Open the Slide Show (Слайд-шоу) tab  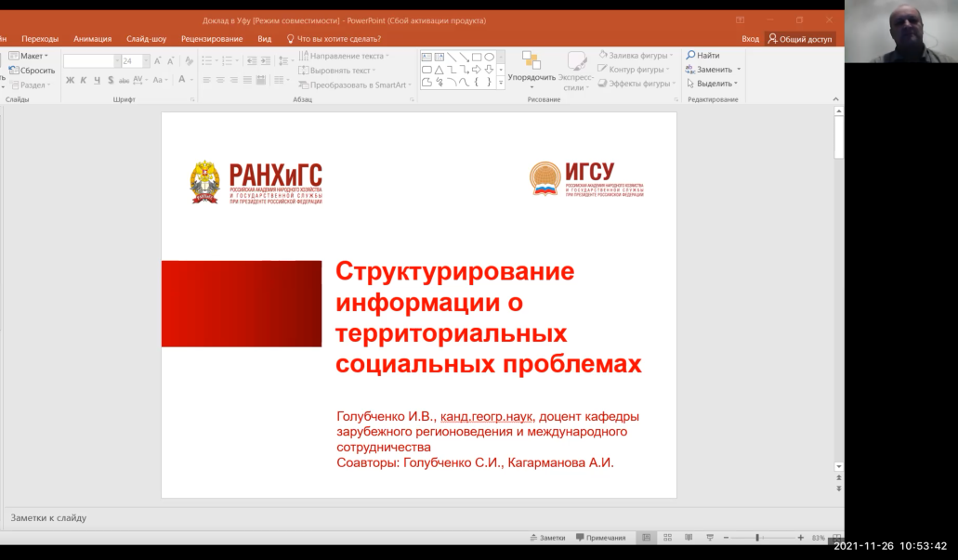146,39
